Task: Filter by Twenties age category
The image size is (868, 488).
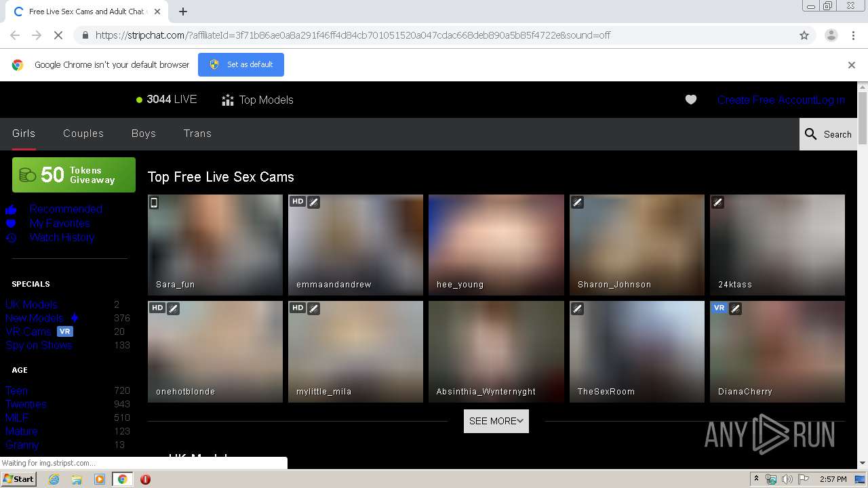Action: click(x=26, y=404)
